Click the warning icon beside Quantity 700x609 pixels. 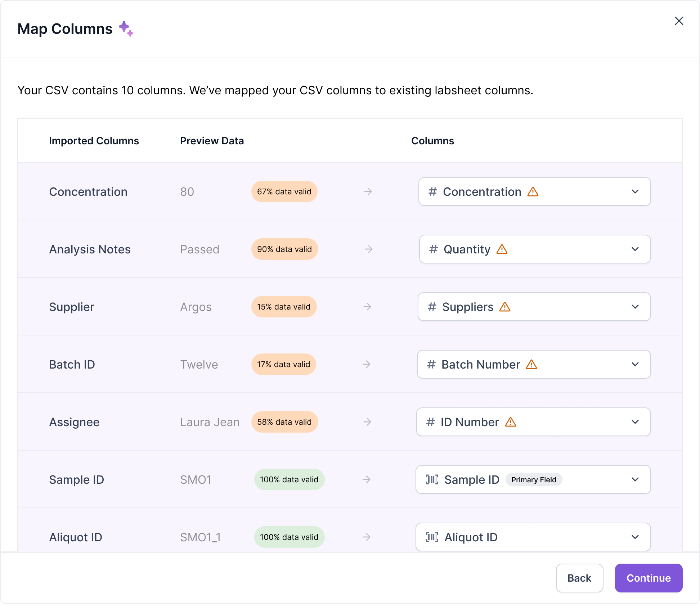(x=502, y=249)
